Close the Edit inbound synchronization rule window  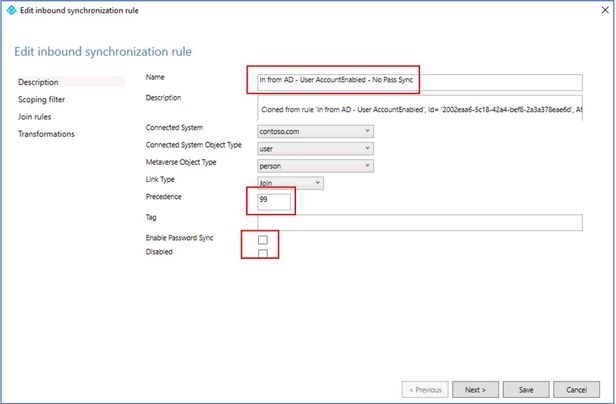click(605, 10)
